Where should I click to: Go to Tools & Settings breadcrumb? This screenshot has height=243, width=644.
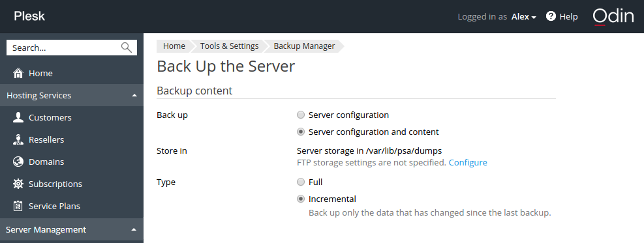(229, 46)
